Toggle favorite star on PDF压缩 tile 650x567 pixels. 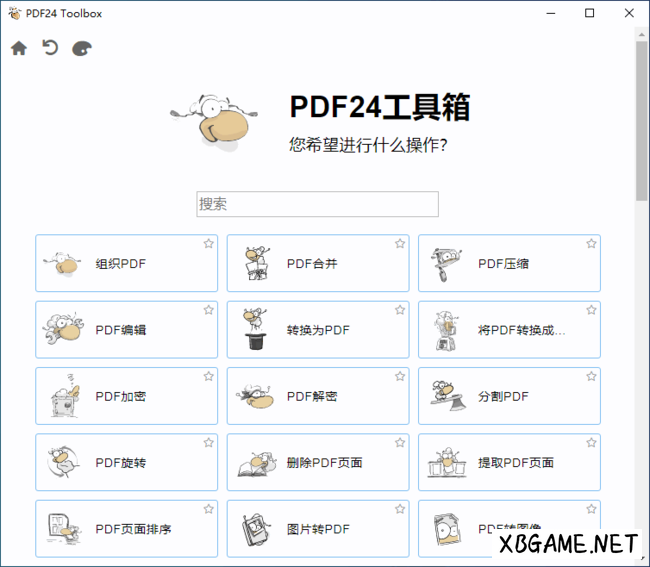(591, 244)
